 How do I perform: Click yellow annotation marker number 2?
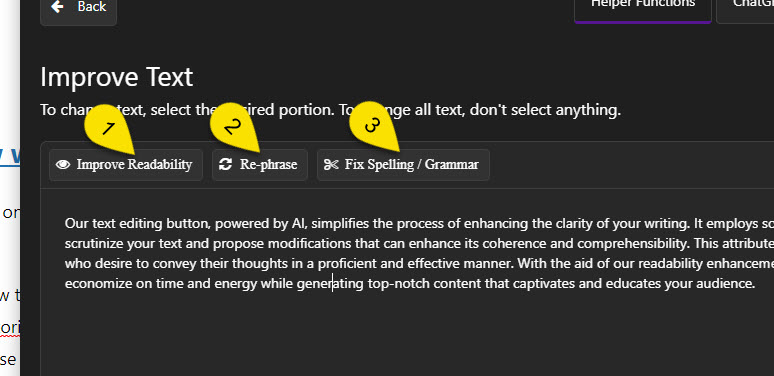(x=232, y=126)
